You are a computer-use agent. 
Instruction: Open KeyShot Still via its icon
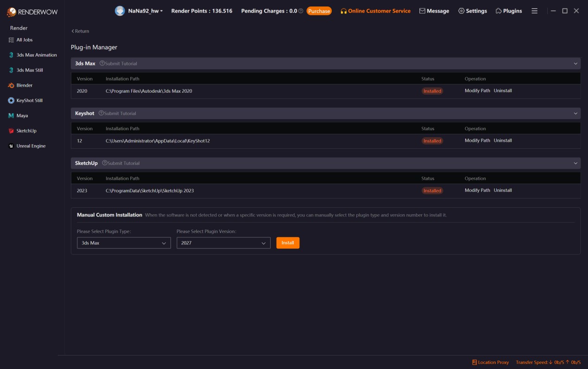[11, 101]
